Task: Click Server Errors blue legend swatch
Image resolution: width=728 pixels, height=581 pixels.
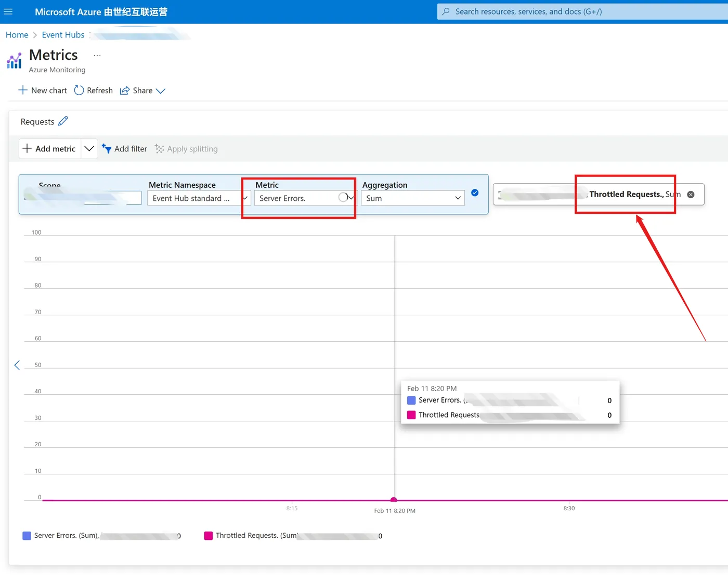Action: pos(27,536)
